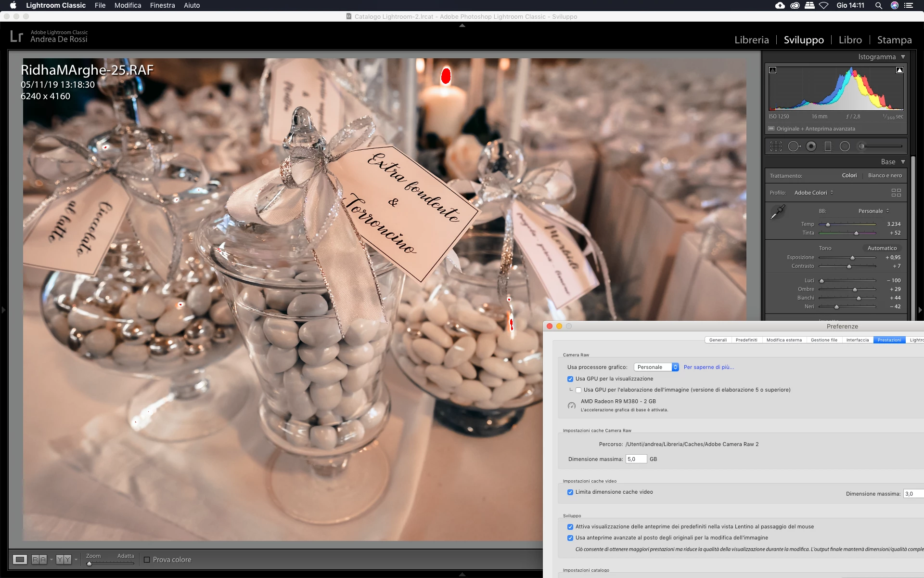The width and height of the screenshot is (924, 578).
Task: Pick the white balance eyedropper
Action: (777, 212)
